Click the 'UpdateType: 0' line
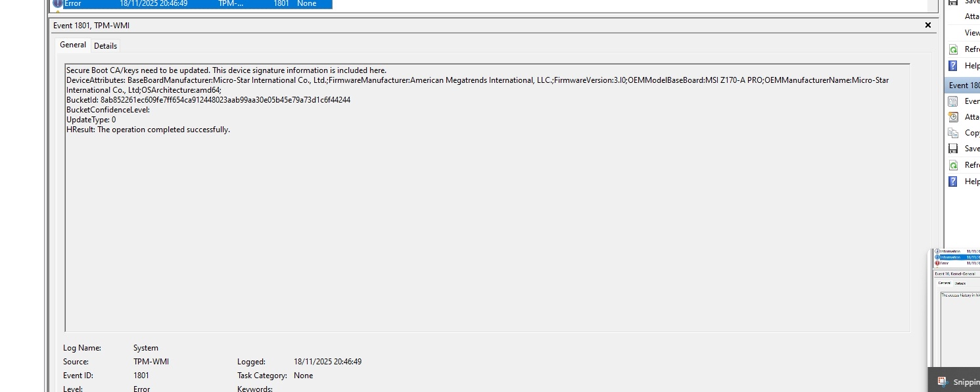Image resolution: width=980 pixels, height=392 pixels. [91, 120]
